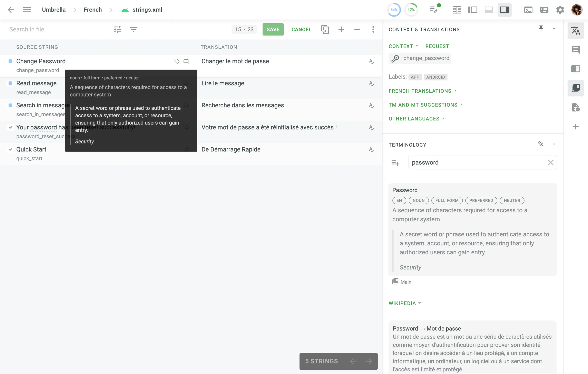Screen dimensions: 588x374
Task: Open the advanced filter options icon
Action: click(x=117, y=29)
